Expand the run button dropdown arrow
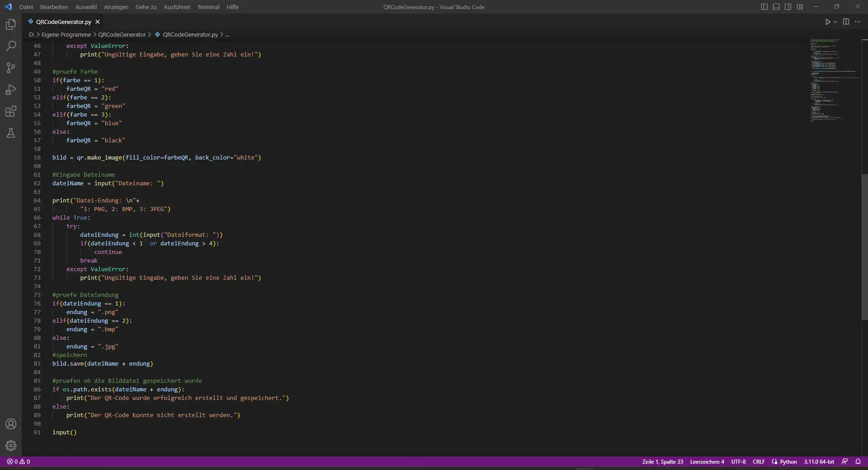The image size is (868, 470). tap(835, 22)
